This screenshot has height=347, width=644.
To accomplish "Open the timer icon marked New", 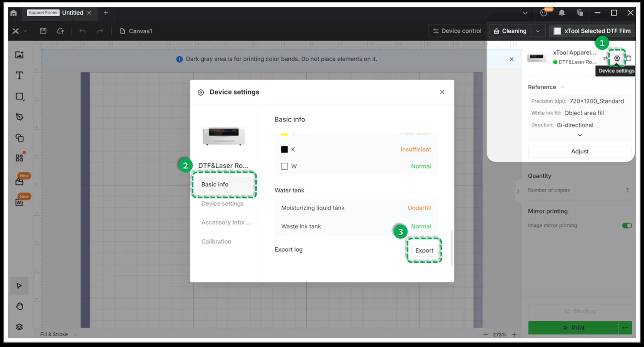I will (x=544, y=13).
